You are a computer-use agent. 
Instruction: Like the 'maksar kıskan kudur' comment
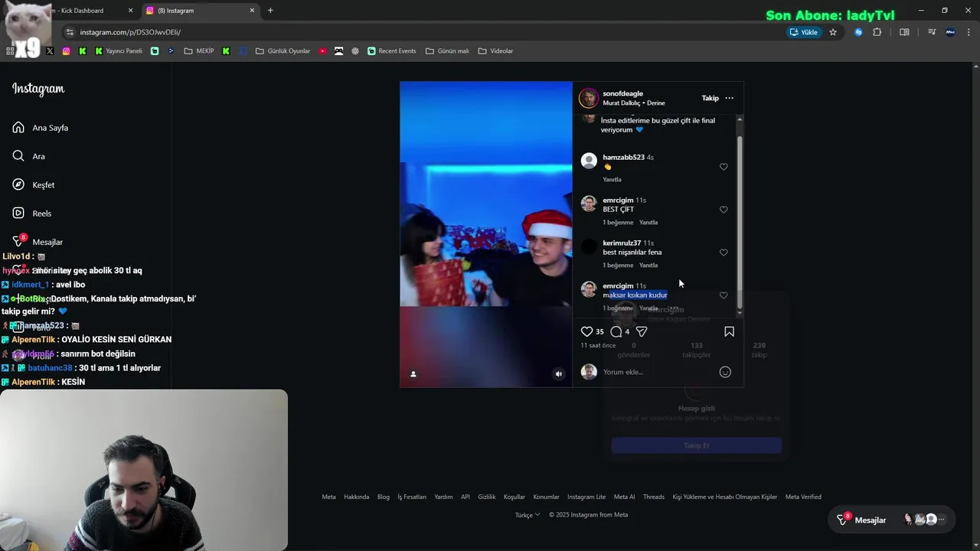[x=724, y=295]
